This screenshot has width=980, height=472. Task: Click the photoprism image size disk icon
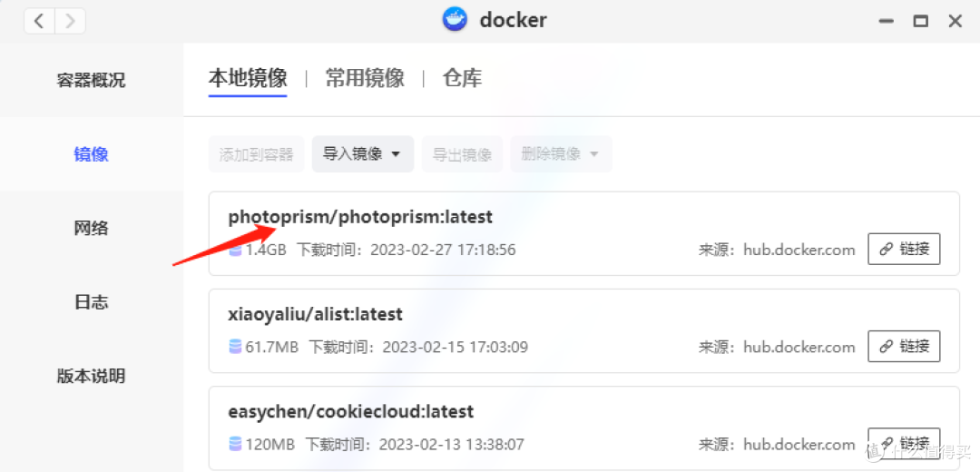(x=235, y=251)
